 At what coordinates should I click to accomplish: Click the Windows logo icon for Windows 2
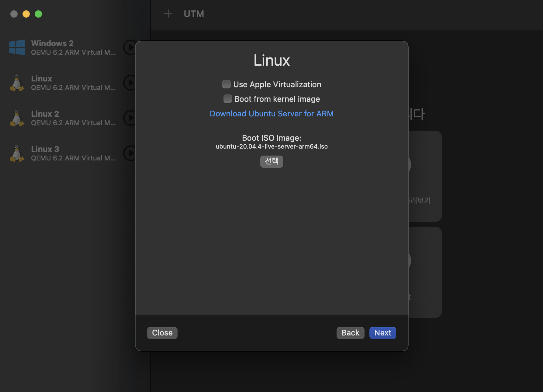17,47
